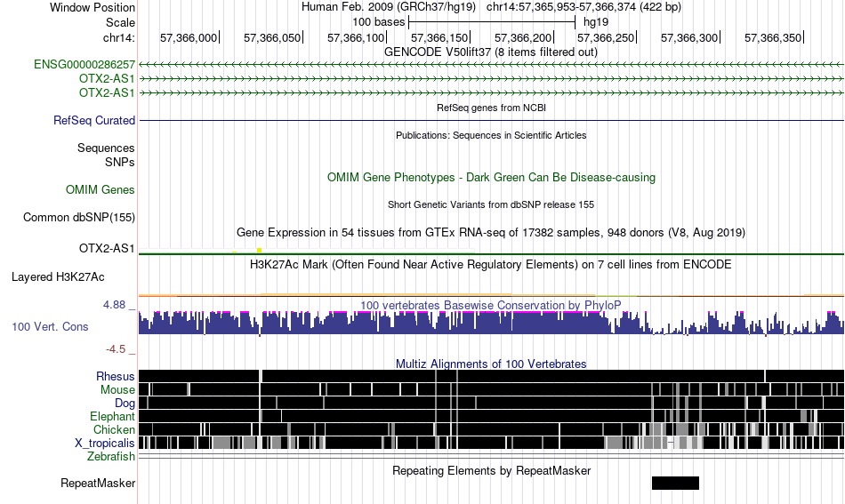Open the RefSeq Curated track label
The height and width of the screenshot is (504, 845).
(94, 121)
